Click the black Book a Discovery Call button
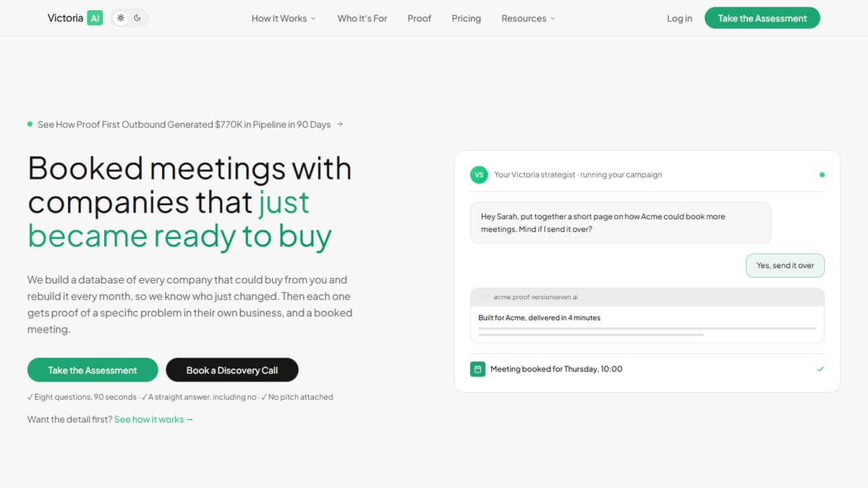The width and height of the screenshot is (868, 488). point(232,370)
